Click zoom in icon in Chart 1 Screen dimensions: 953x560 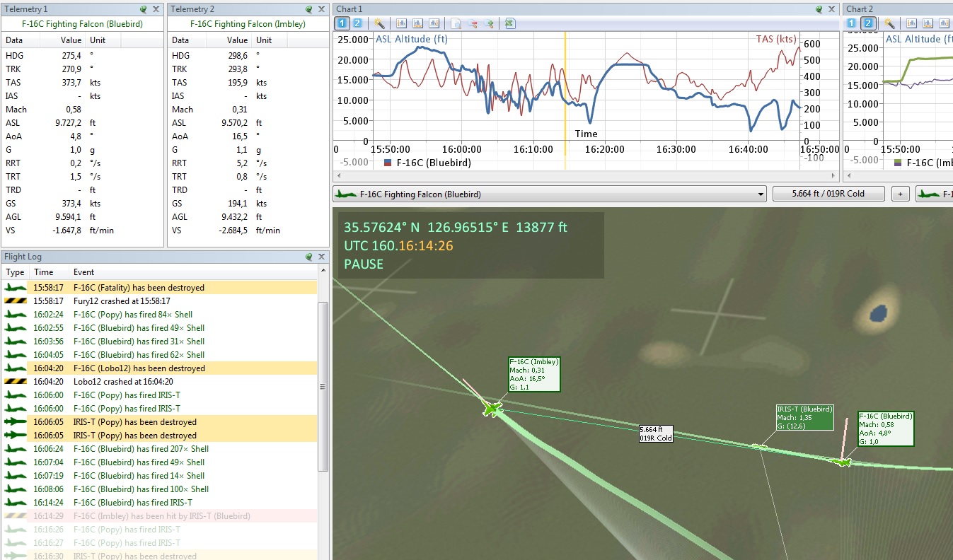[x=489, y=23]
